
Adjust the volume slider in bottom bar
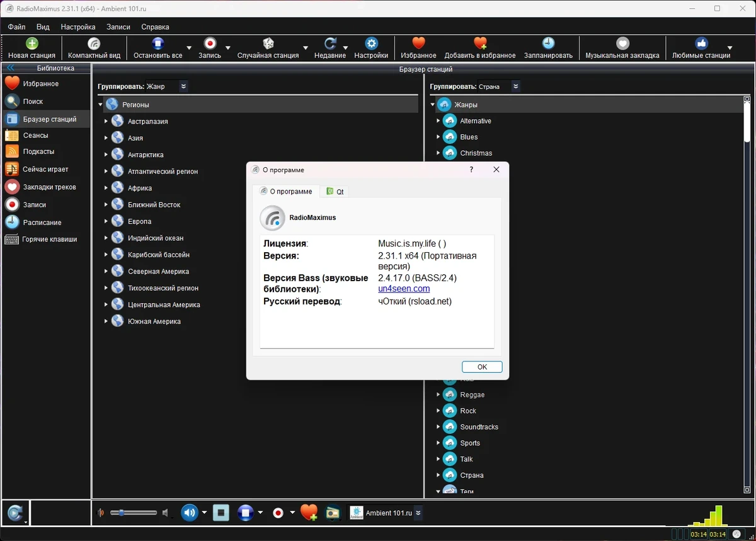(134, 513)
